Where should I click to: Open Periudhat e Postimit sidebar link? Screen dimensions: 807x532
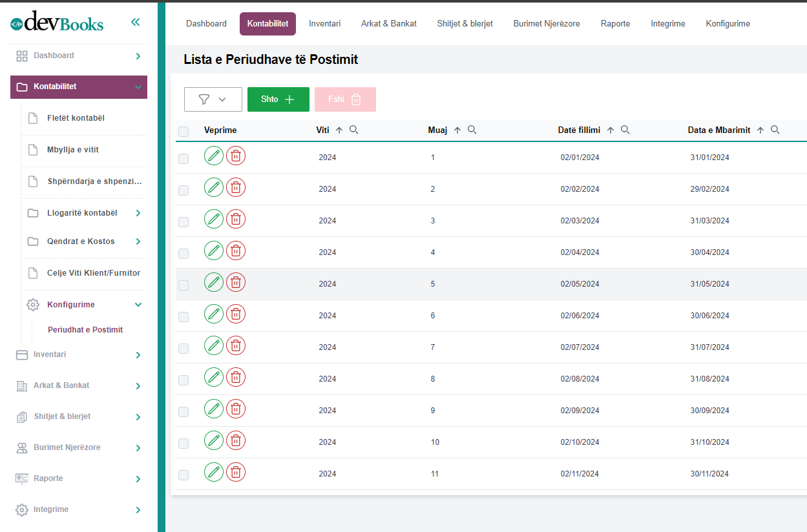click(85, 330)
